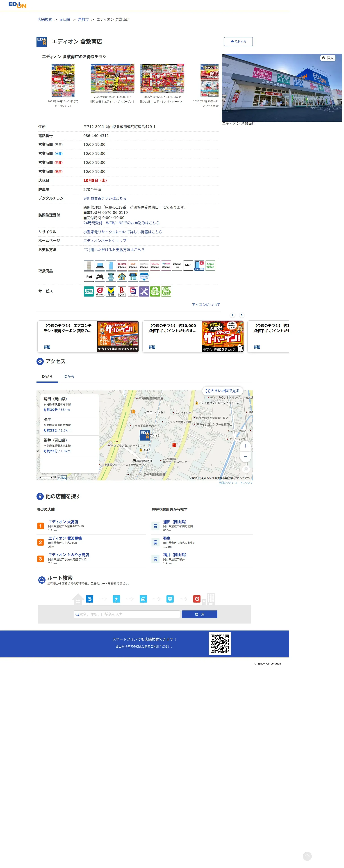Click 大きい地図で見る map button
This screenshot has height=868, width=344.
(223, 391)
